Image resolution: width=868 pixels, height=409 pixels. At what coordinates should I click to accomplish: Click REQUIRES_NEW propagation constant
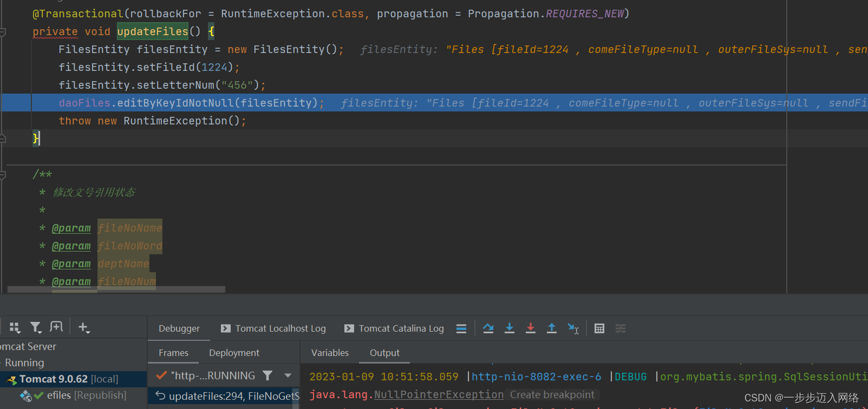point(584,14)
